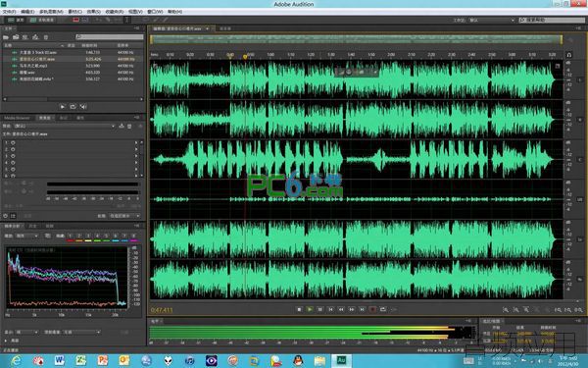Move playhead to previous marker

coord(331,309)
